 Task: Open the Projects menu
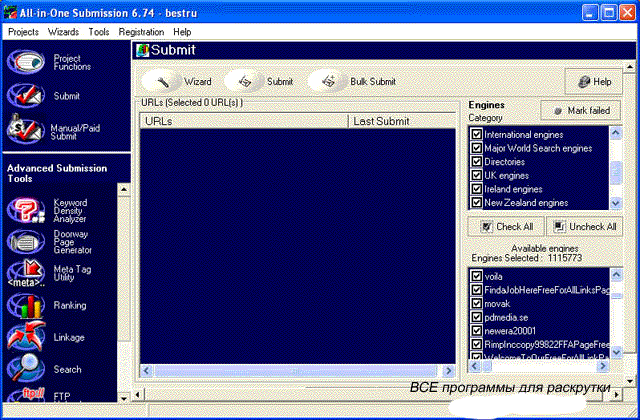23,32
